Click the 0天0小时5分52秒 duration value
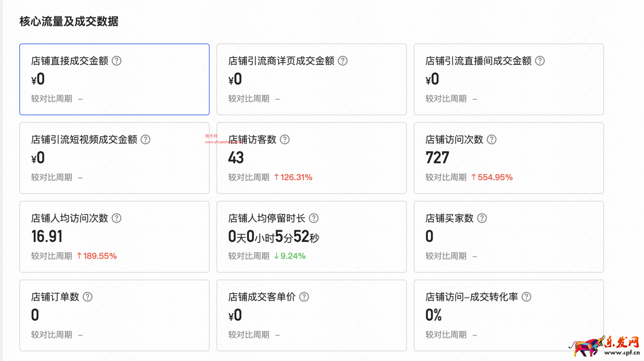This screenshot has height=361, width=644. 274,237
